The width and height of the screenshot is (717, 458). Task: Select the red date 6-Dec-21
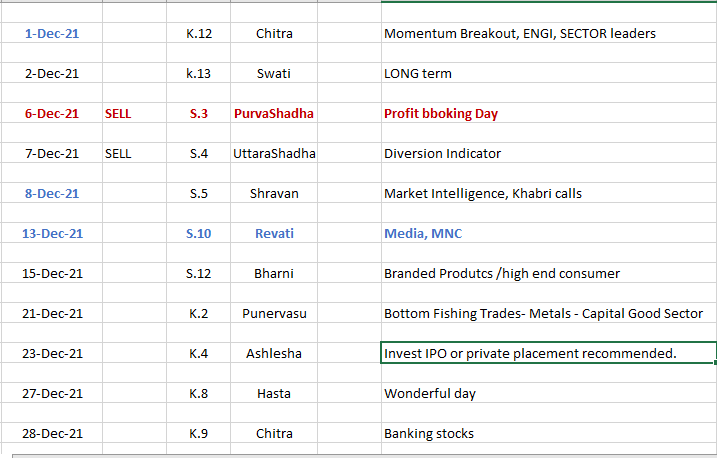[x=52, y=113]
